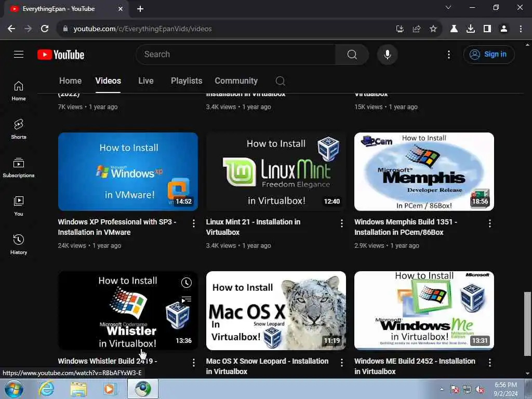Open the Playlists tab
The image size is (532, 399).
pyautogui.click(x=187, y=81)
